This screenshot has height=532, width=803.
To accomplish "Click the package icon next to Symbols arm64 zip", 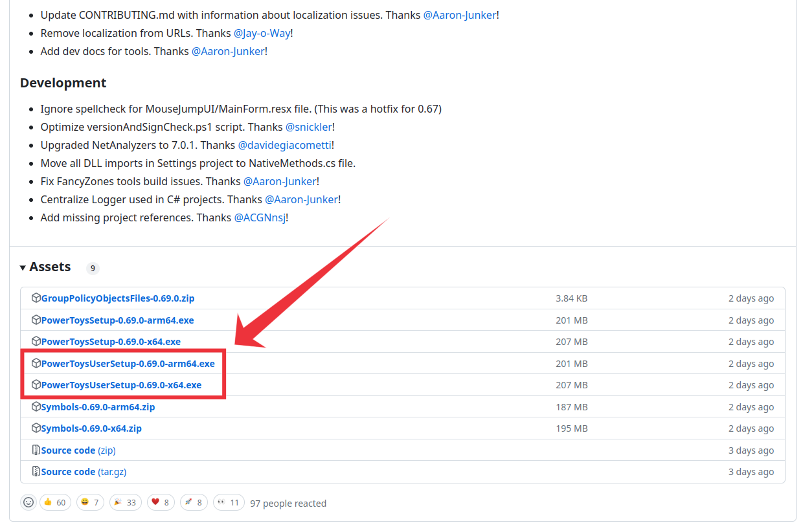I will (x=36, y=406).
